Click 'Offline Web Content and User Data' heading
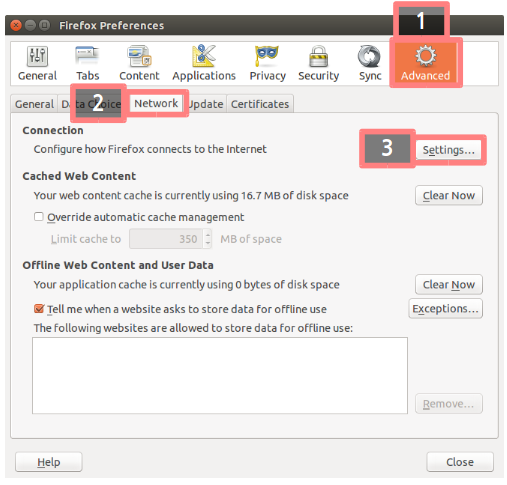507x485 pixels. click(x=118, y=265)
